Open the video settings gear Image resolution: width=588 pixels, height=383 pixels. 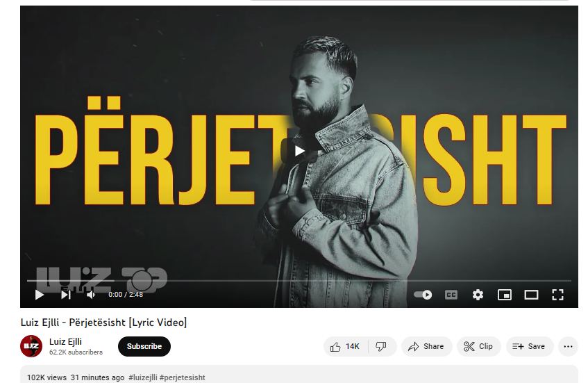(478, 295)
